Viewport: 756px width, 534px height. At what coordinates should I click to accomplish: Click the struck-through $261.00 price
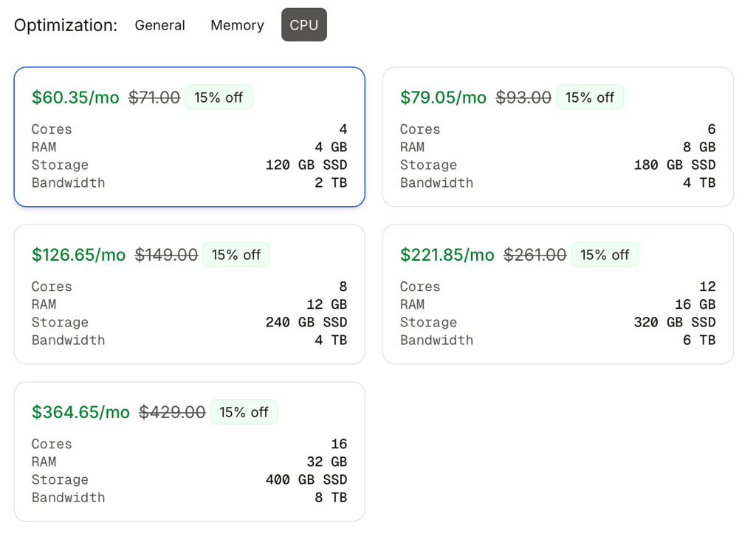[x=535, y=255]
